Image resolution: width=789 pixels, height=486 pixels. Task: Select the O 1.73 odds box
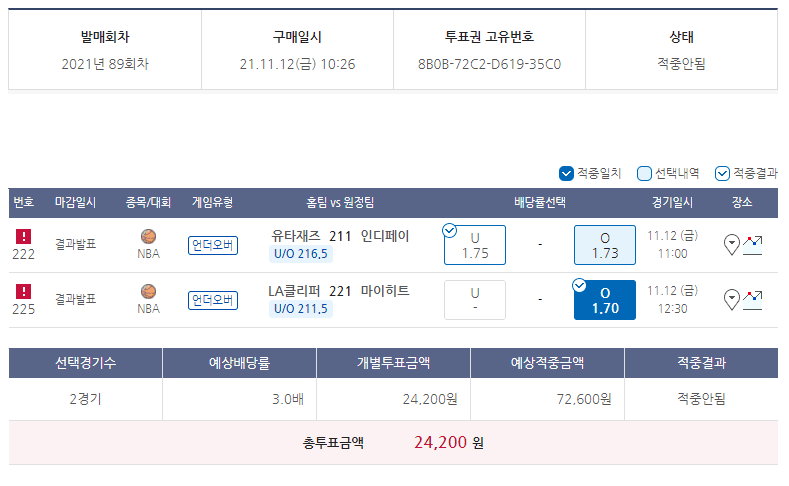[x=604, y=245]
